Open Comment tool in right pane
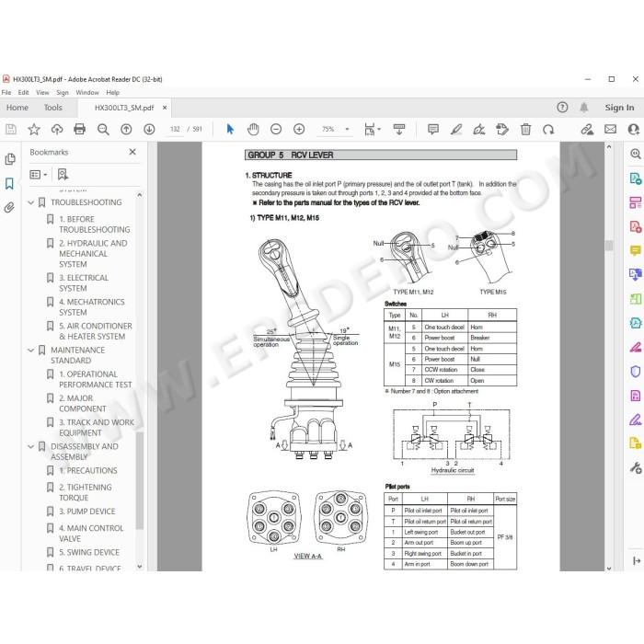 635,250
